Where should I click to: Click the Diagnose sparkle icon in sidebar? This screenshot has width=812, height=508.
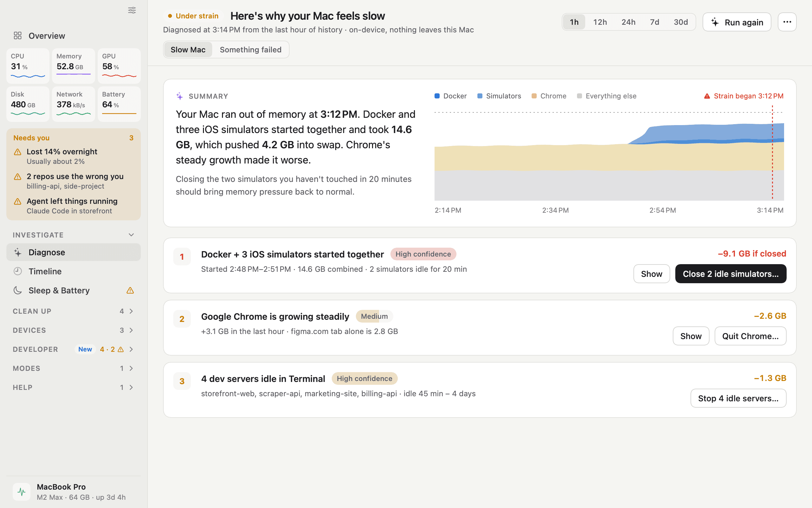point(18,252)
